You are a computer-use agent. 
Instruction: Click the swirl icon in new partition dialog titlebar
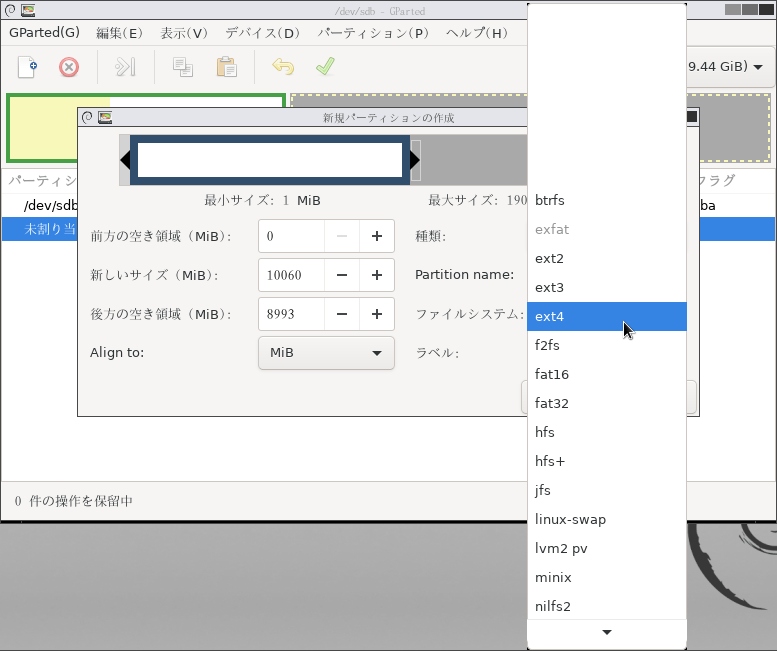pyautogui.click(x=87, y=117)
